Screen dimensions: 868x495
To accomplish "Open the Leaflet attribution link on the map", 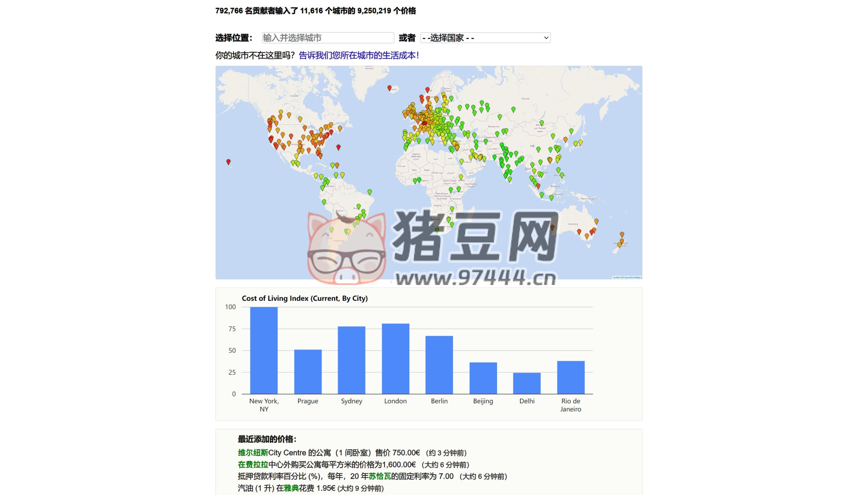I will point(616,277).
